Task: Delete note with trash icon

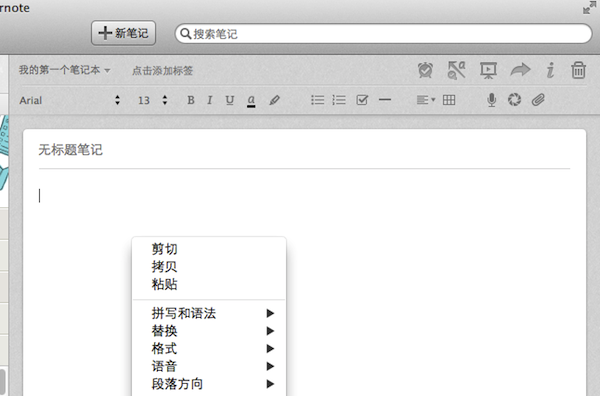Action: pos(578,70)
